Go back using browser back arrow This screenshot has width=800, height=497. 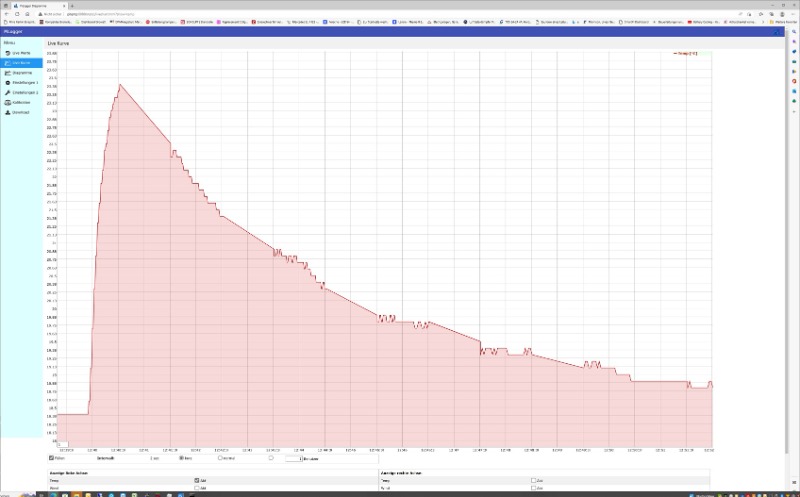pos(6,13)
